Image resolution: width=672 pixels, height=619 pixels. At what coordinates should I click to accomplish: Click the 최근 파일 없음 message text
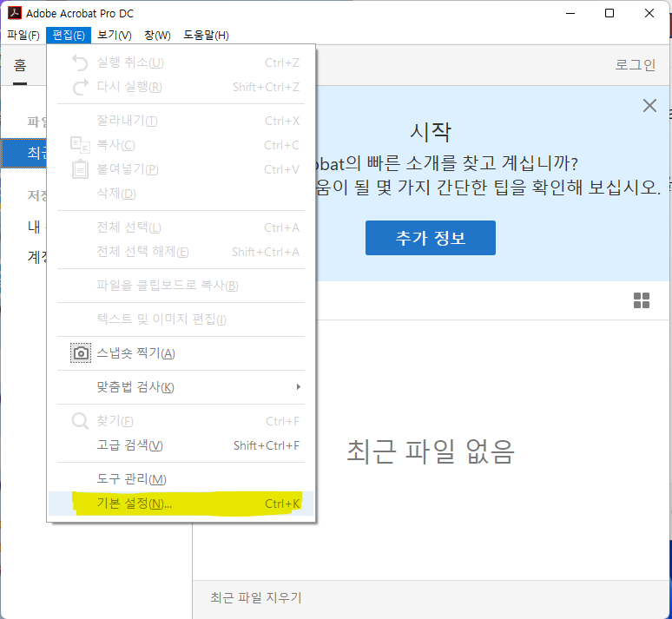(x=431, y=451)
